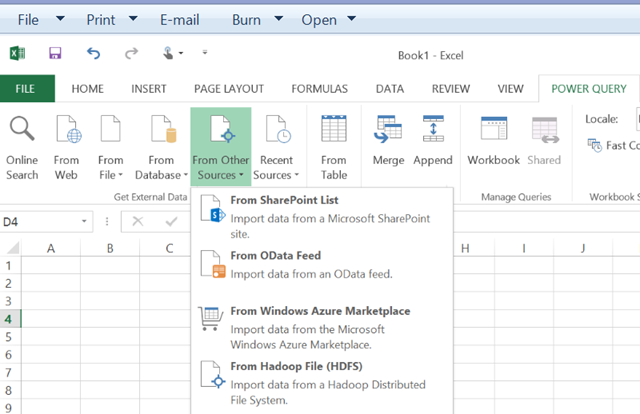
Task: Switch to the VIEW tab
Action: [511, 89]
